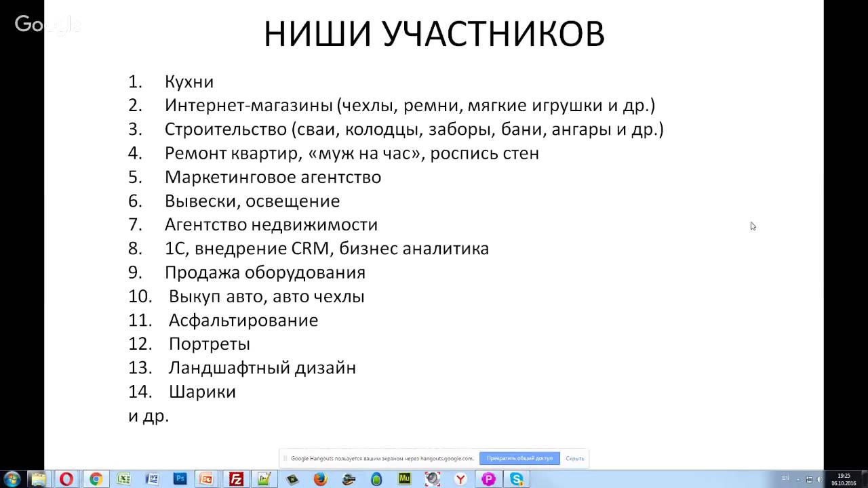Viewport: 868px width, 488px height.
Task: Launch Opera browser from the taskbar
Action: pyautogui.click(x=66, y=479)
